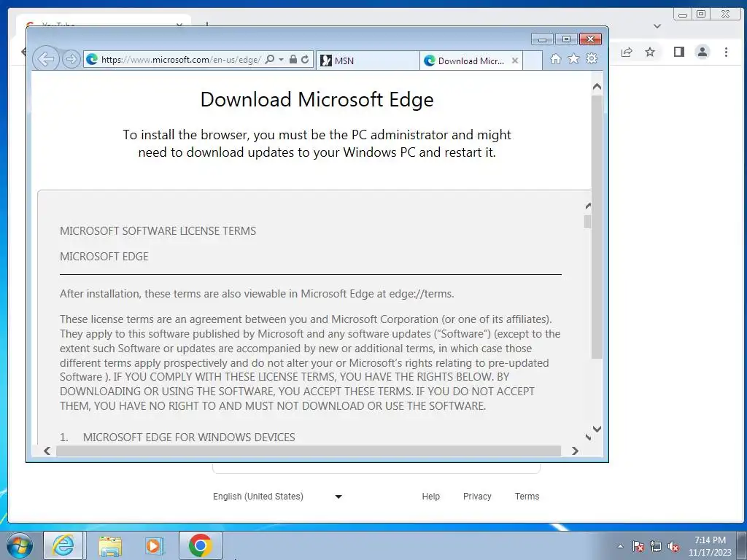Show hidden system tray icons
This screenshot has height=560, width=747.
pyautogui.click(x=620, y=546)
